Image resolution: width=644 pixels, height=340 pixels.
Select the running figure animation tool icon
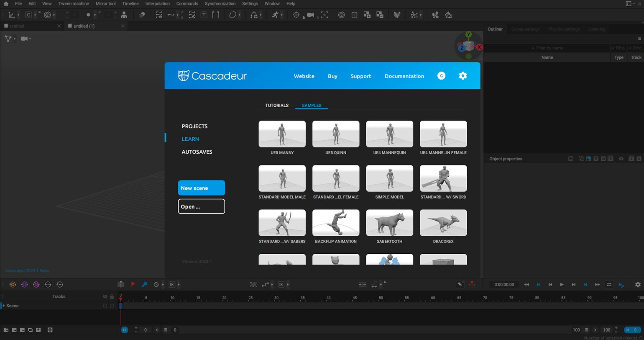pos(275,15)
